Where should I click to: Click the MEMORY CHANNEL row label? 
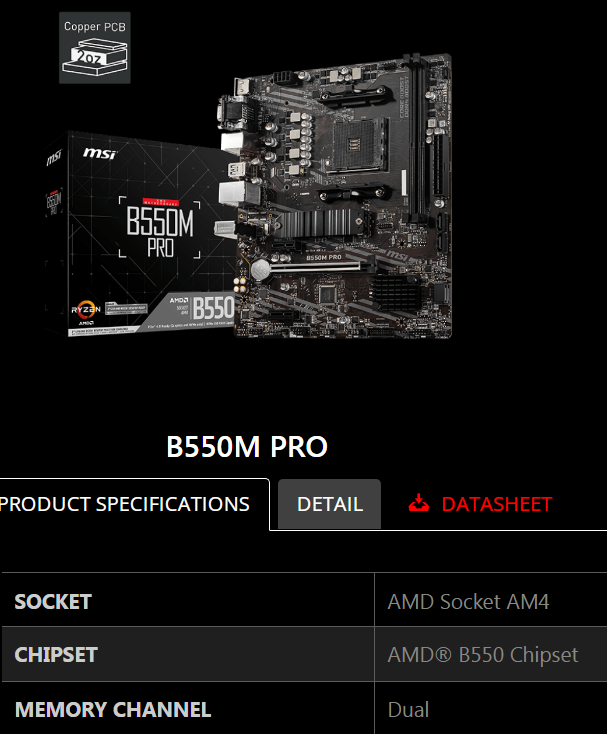click(113, 709)
